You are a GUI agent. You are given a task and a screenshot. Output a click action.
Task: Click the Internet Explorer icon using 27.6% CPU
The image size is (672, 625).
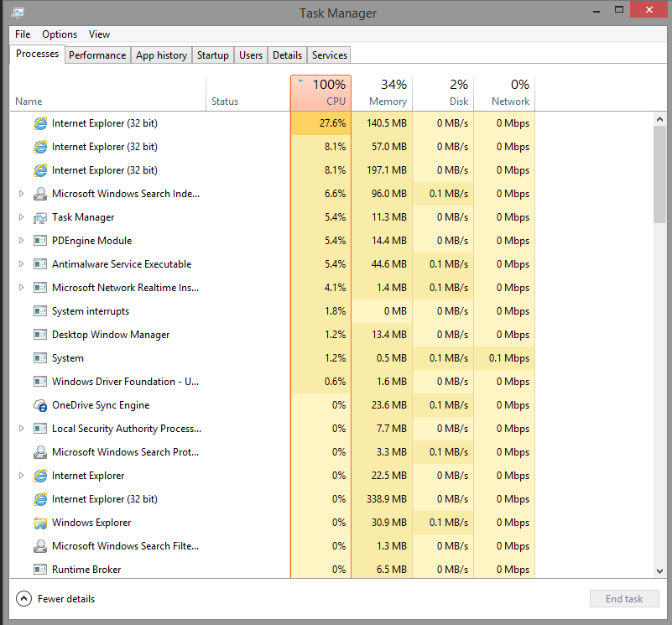(40, 123)
